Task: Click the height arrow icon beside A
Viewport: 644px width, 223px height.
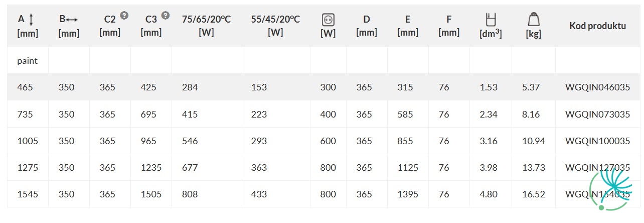Action: [x=31, y=20]
